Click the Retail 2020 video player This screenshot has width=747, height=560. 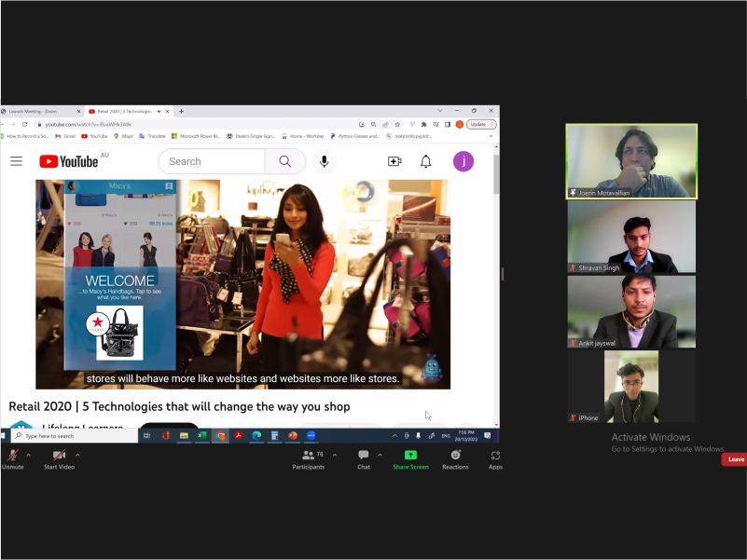[x=243, y=284]
